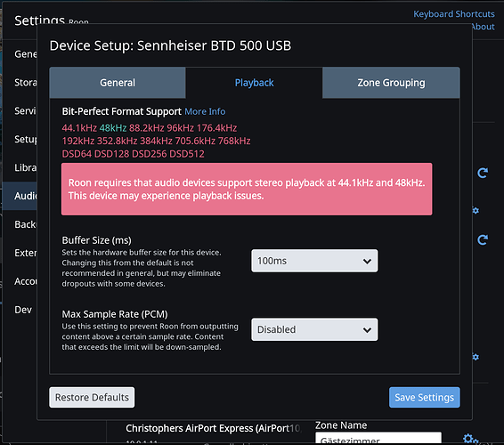Click the green 48kHz format label

point(113,128)
